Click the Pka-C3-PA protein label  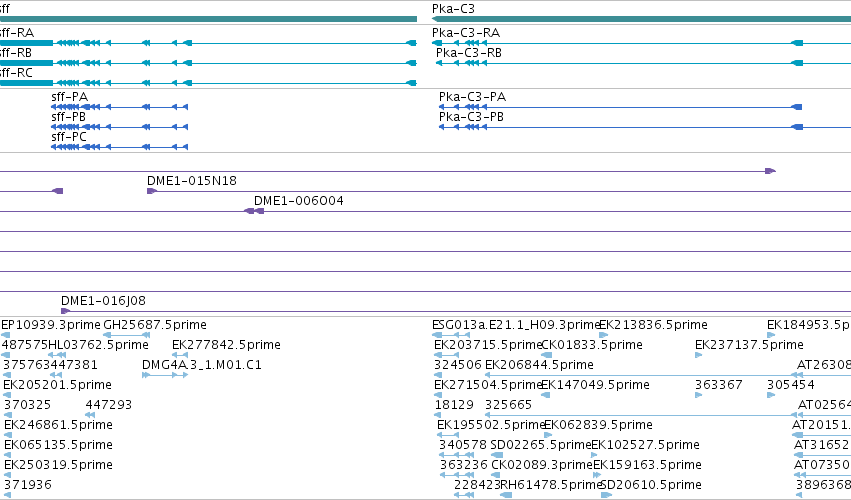click(472, 97)
